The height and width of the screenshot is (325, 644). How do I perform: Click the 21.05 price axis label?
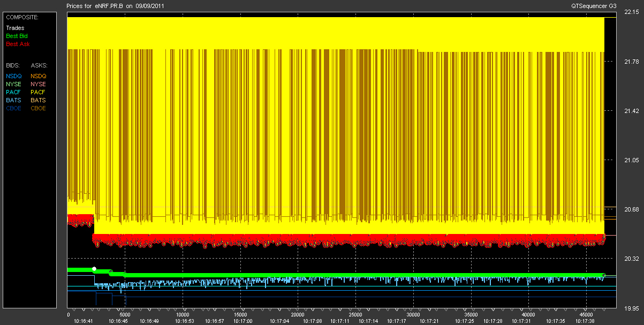click(x=632, y=161)
